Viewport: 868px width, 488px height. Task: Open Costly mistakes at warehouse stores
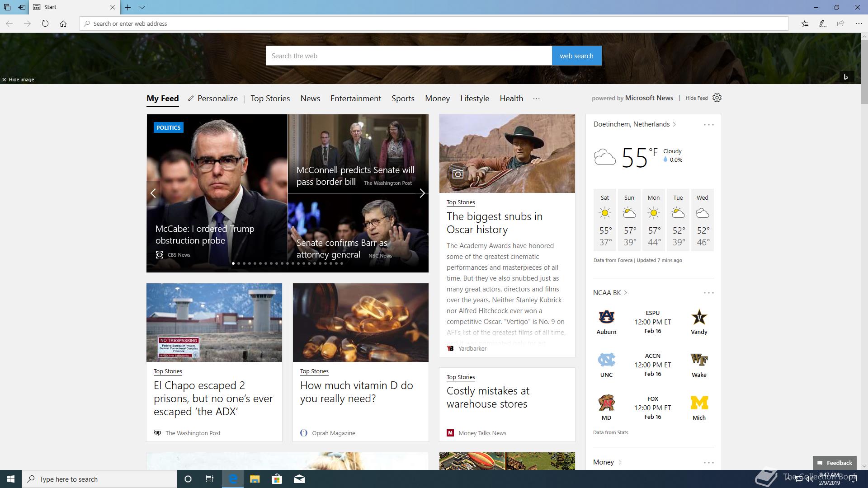coord(488,397)
